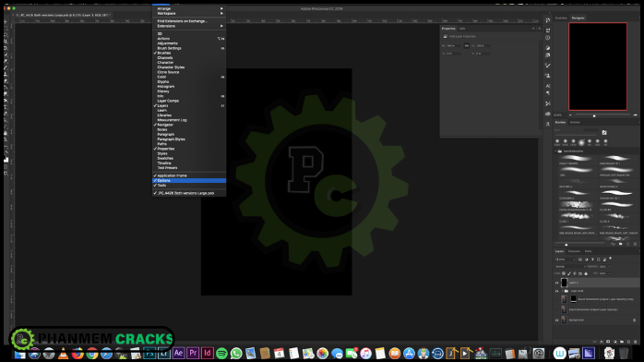Open the Arrange submenu

(x=189, y=8)
